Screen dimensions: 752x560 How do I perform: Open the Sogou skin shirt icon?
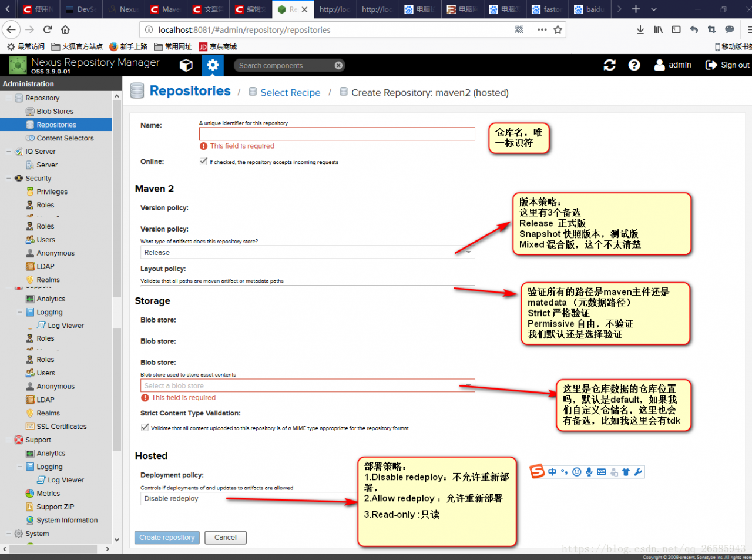pos(626,472)
